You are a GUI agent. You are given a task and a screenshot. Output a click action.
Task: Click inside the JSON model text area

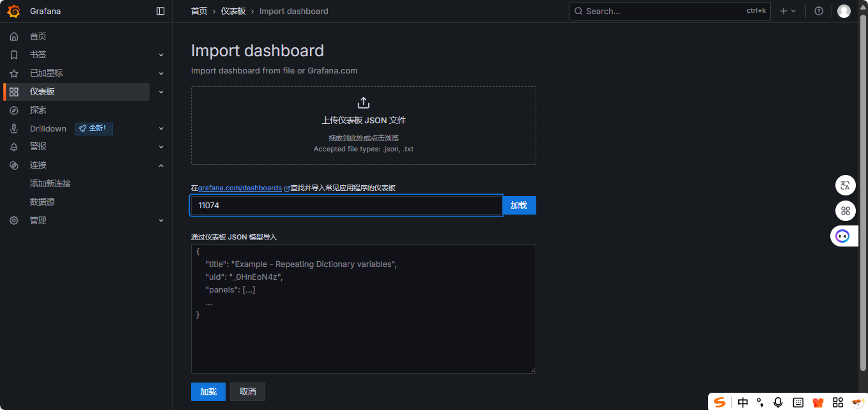(x=363, y=308)
